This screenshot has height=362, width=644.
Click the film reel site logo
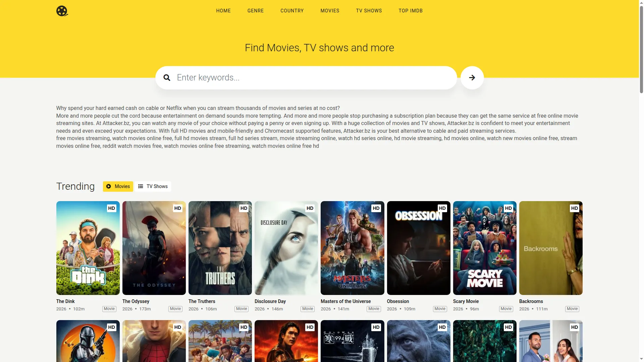62,11
